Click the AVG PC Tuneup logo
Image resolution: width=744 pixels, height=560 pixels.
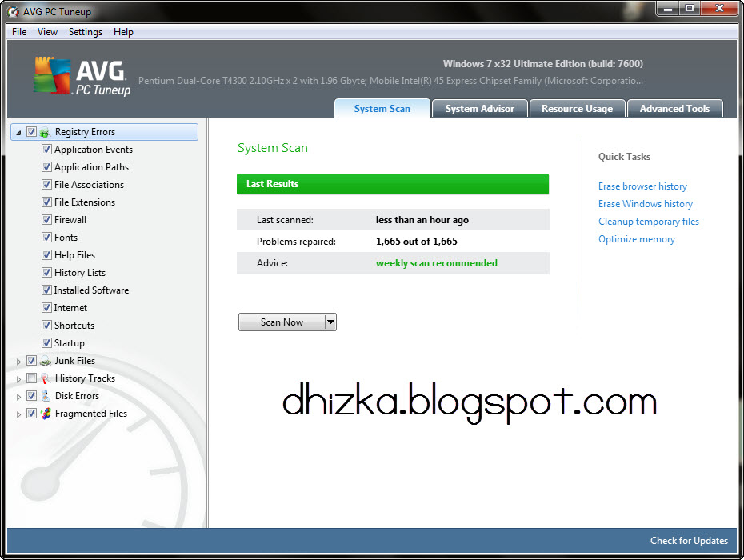point(82,76)
